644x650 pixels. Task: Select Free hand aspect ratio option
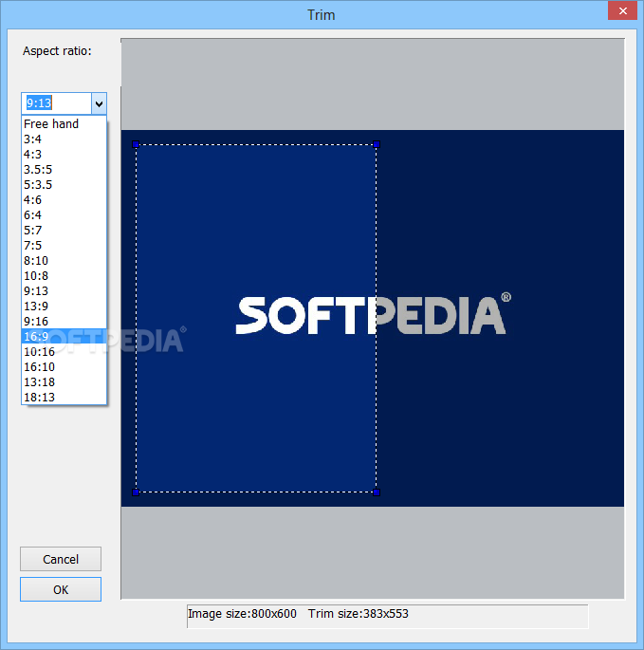click(x=64, y=124)
